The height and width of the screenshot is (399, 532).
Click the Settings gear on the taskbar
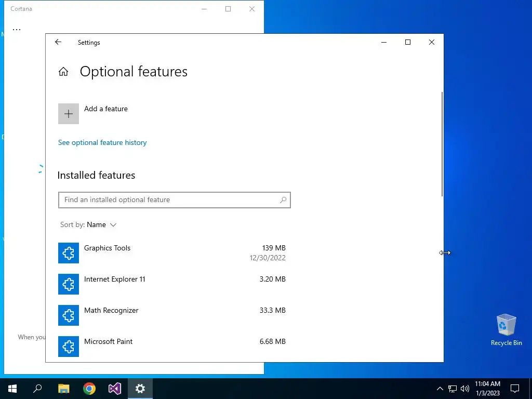click(x=140, y=389)
